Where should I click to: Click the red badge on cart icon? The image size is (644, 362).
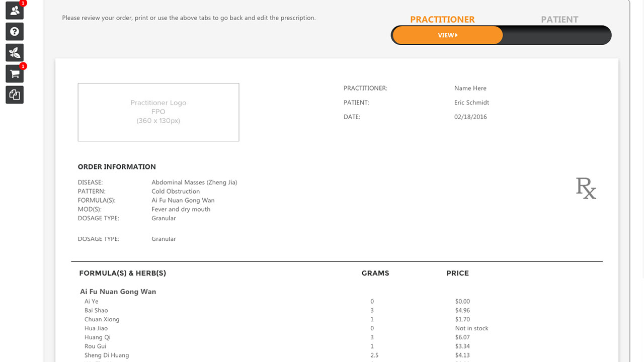coord(23,66)
